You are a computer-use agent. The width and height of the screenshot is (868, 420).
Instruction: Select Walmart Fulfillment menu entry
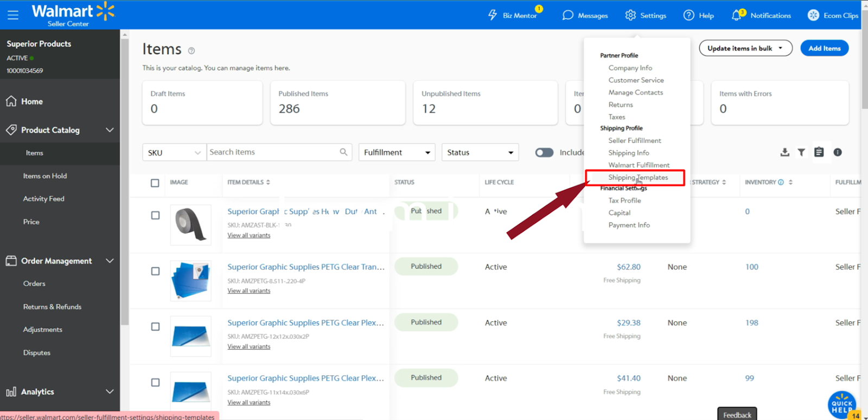coord(639,165)
